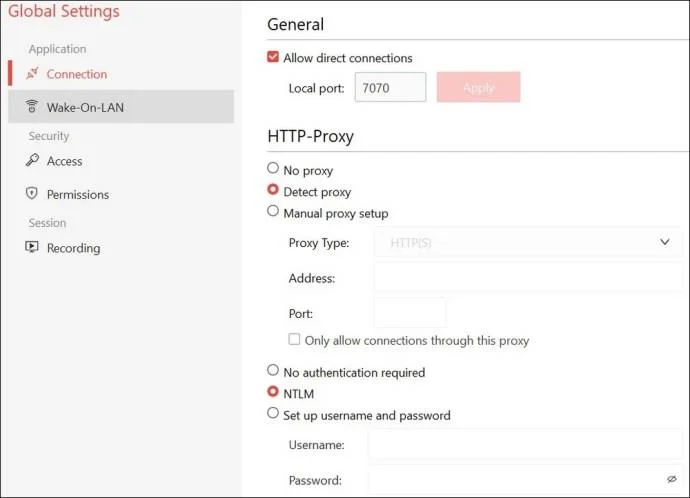Click the Global Settings title text
The height and width of the screenshot is (498, 690).
[x=64, y=11]
